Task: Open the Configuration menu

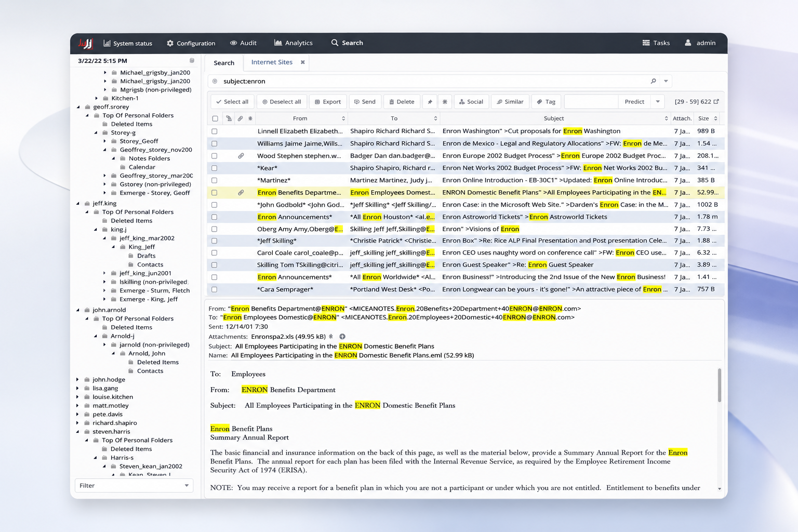Action: tap(191, 43)
